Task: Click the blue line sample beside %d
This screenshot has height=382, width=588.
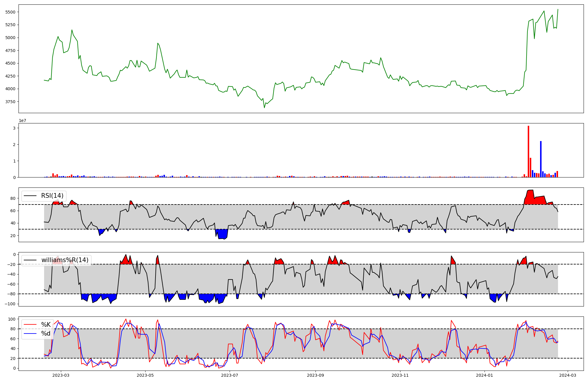Action: click(x=30, y=334)
